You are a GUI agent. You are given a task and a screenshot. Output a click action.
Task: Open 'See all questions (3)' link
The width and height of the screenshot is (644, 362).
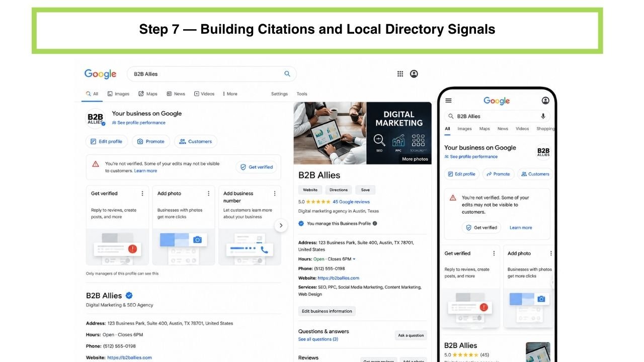pos(318,339)
